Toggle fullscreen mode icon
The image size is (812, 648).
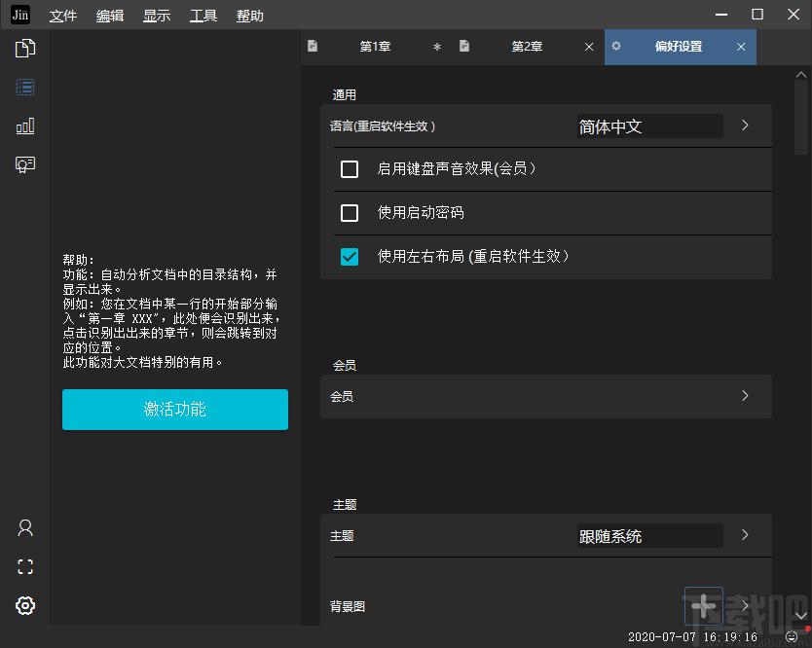pos(24,566)
